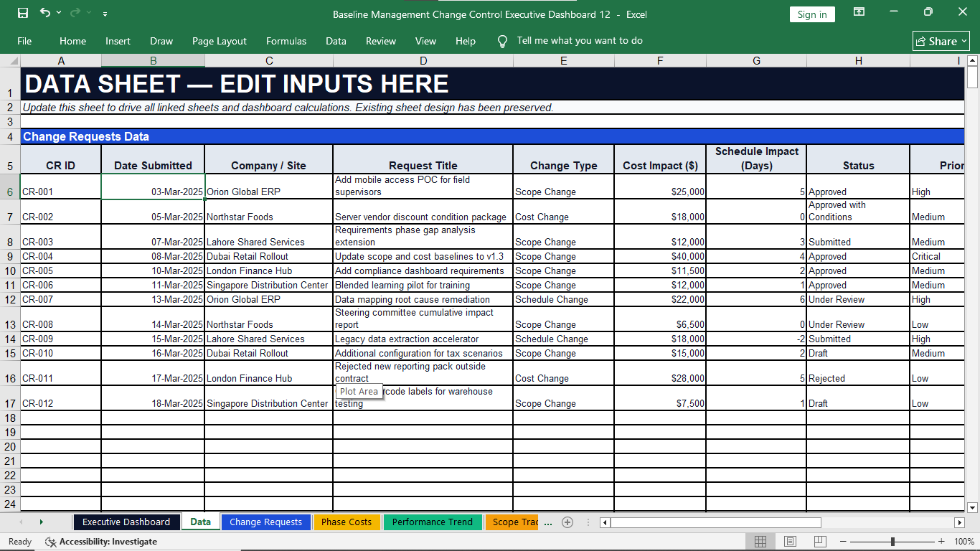Click the Critical priority cell
980x551 pixels.
937,256
